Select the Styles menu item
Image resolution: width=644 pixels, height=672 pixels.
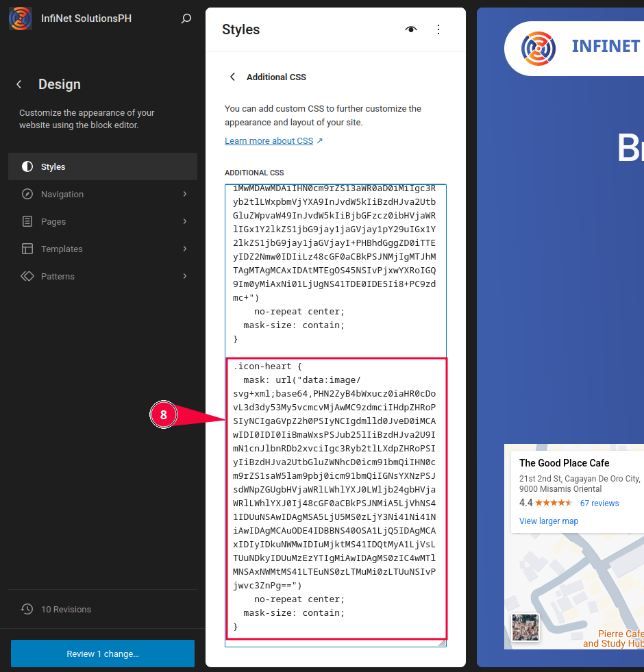pos(103,166)
